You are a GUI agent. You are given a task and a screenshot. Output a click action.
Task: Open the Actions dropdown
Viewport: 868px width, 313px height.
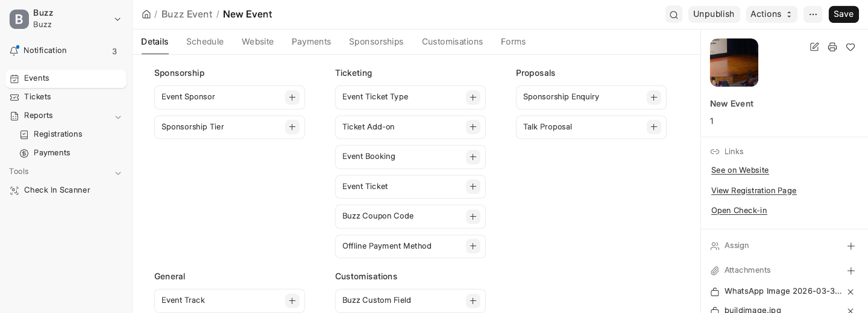coord(772,14)
